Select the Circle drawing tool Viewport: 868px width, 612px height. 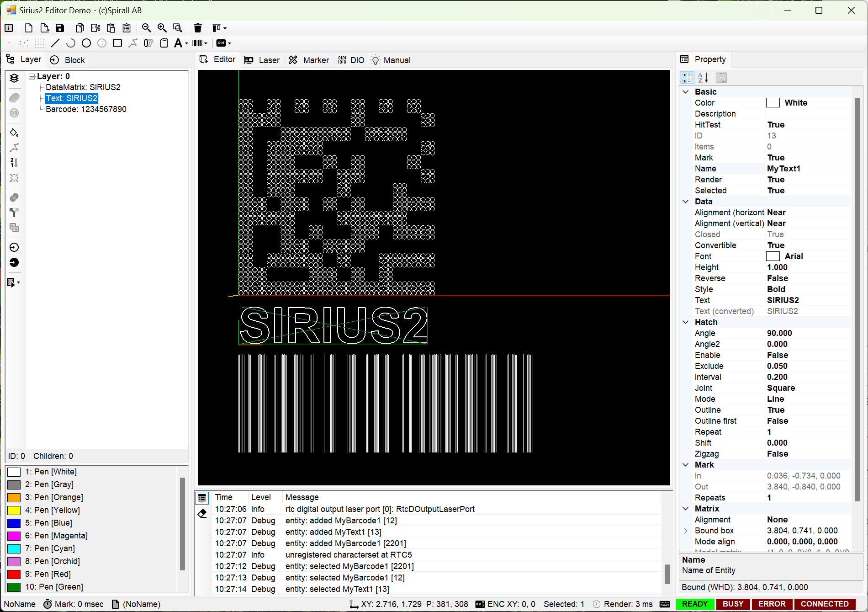pos(86,43)
